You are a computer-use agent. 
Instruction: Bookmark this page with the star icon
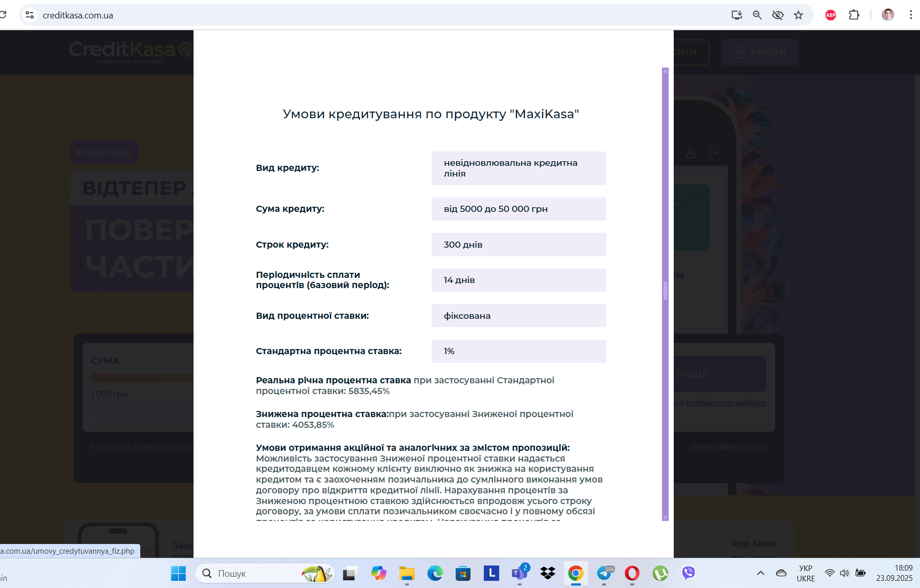(x=798, y=15)
